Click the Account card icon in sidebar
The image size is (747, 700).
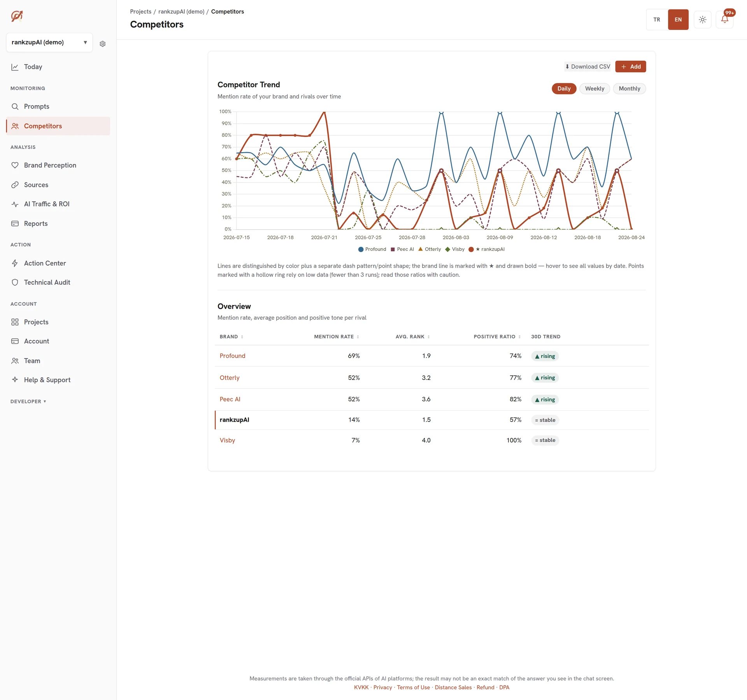click(15, 341)
